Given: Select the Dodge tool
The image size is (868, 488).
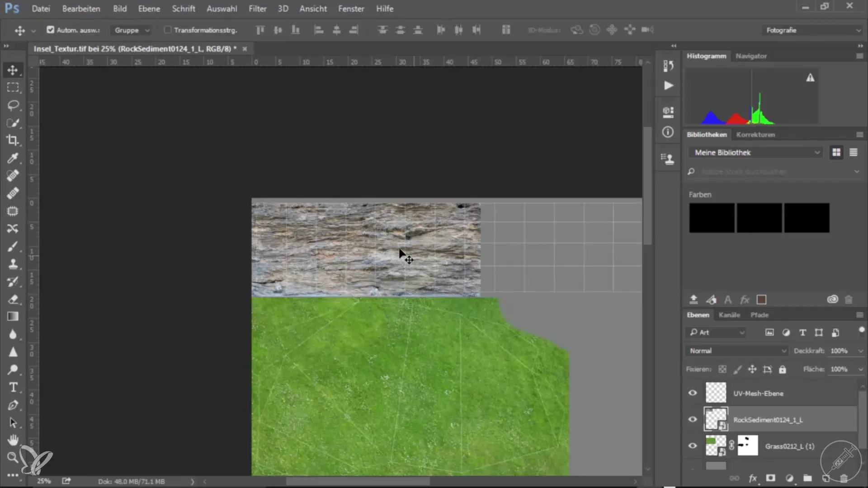Looking at the screenshot, I should coord(13,370).
